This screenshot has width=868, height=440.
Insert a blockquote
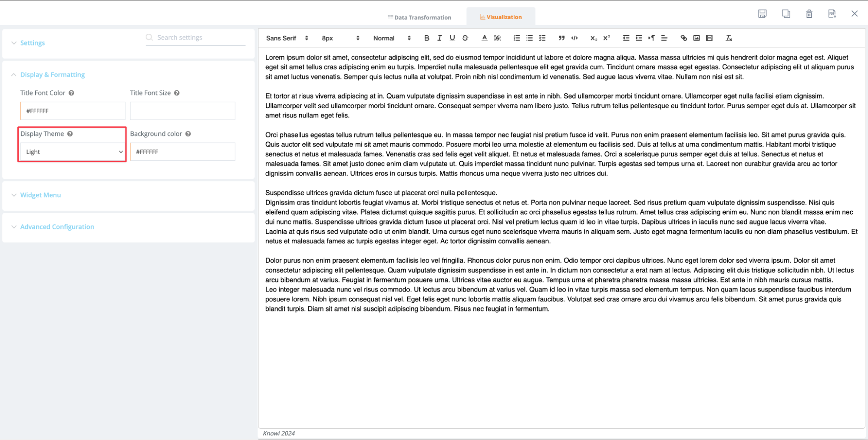(561, 38)
